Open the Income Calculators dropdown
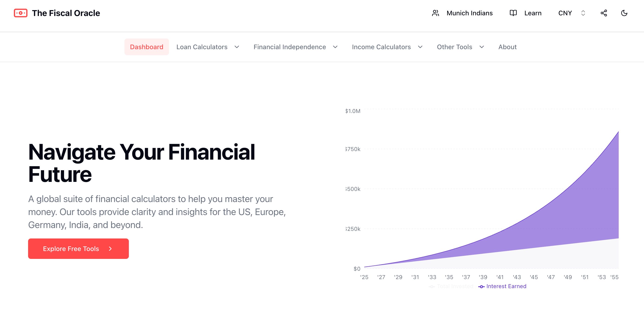The width and height of the screenshot is (644, 309). pos(387,47)
